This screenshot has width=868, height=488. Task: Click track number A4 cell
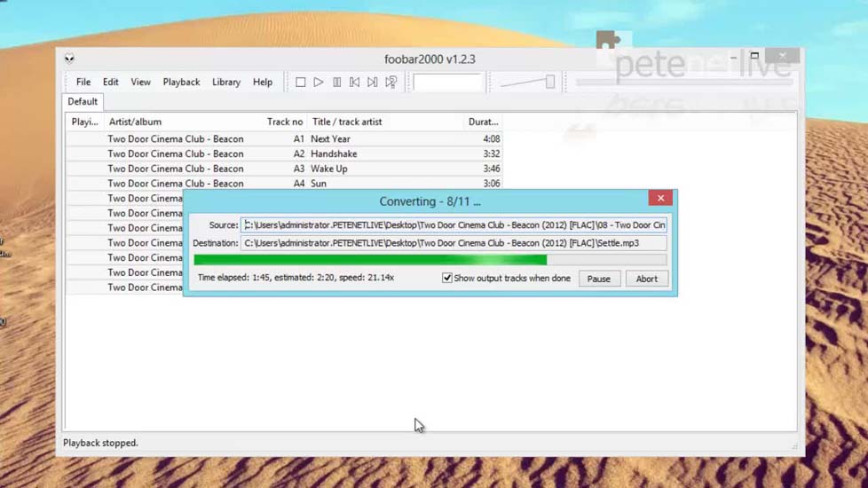(299, 184)
